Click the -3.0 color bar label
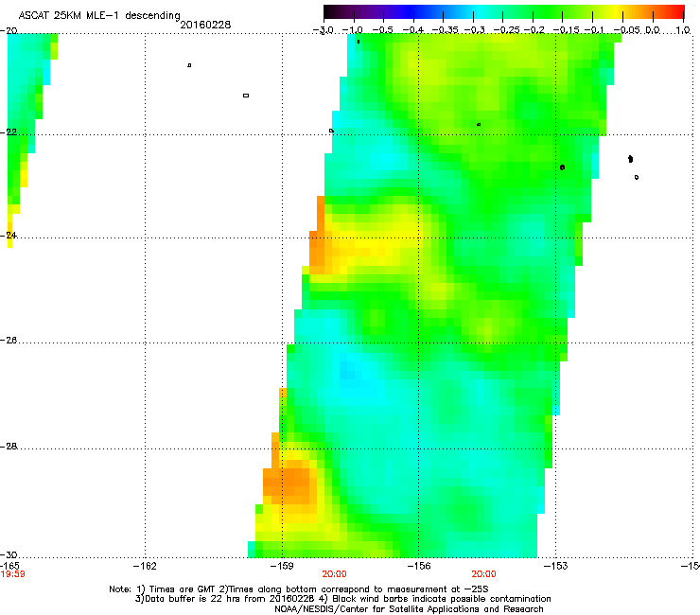Image resolution: width=700 pixels, height=615 pixels. pos(323,30)
